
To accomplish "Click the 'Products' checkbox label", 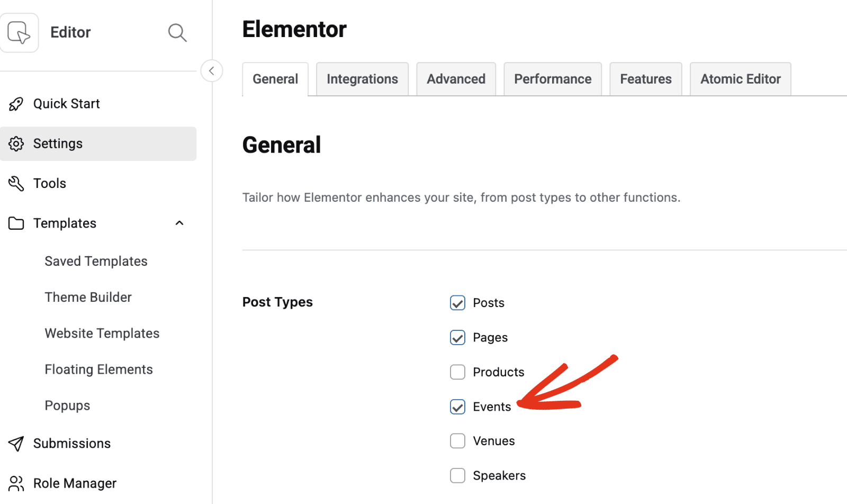I will click(499, 372).
